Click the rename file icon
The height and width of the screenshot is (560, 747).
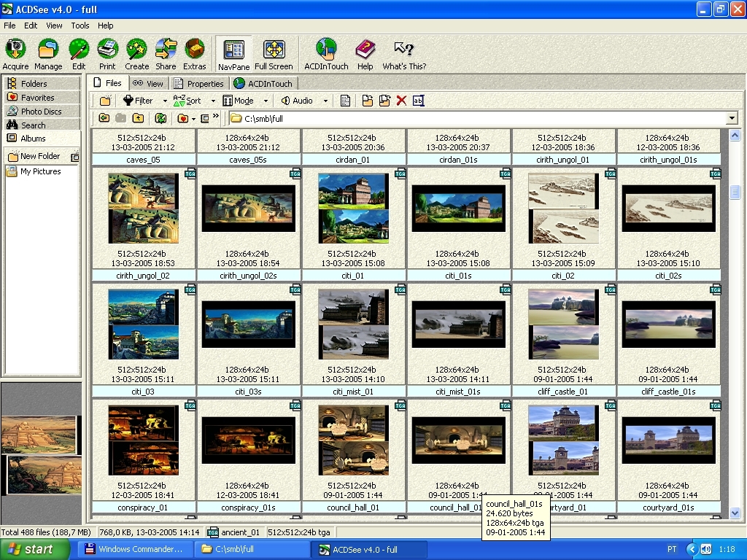(x=418, y=101)
